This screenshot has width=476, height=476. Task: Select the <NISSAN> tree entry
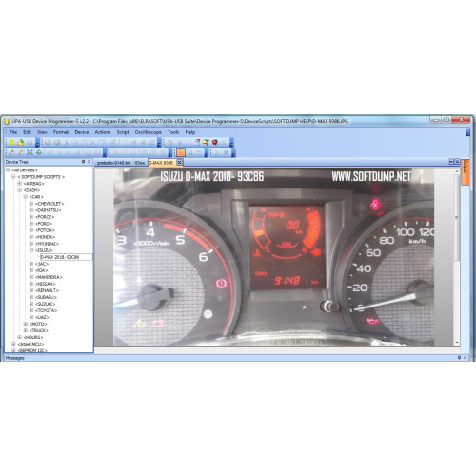click(x=46, y=284)
